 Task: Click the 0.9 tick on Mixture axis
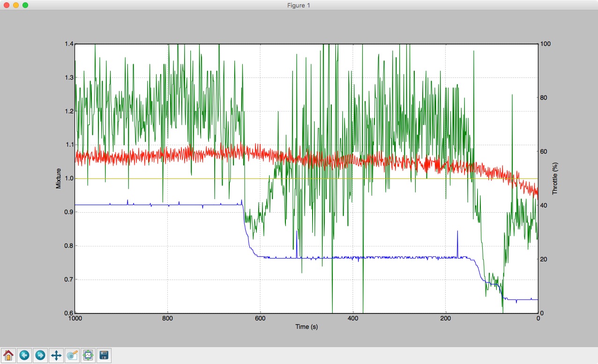[68, 212]
